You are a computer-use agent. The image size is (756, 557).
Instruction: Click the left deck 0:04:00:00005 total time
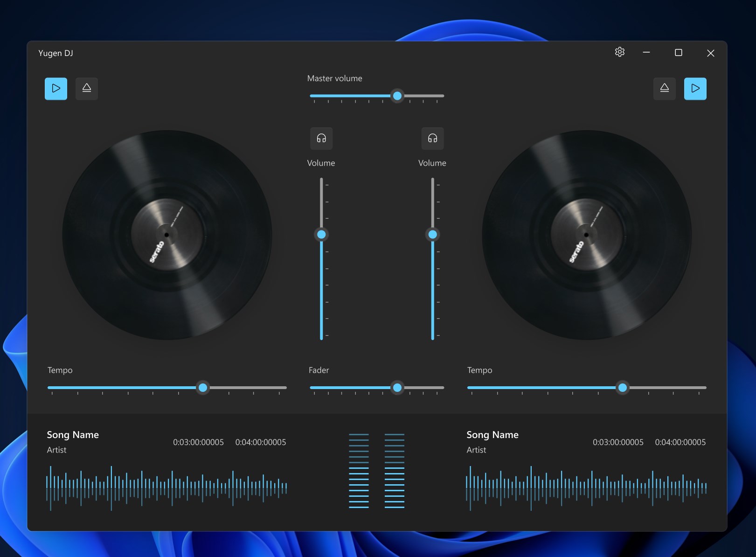point(261,442)
